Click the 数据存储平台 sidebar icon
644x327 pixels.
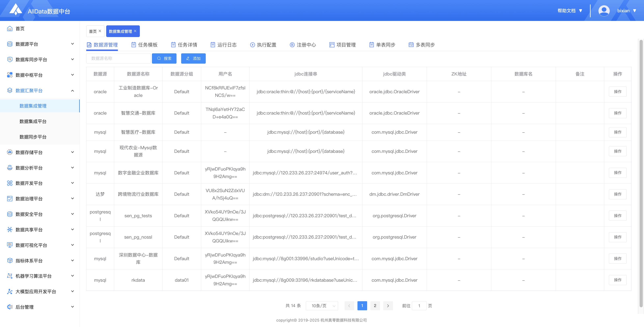click(x=10, y=152)
